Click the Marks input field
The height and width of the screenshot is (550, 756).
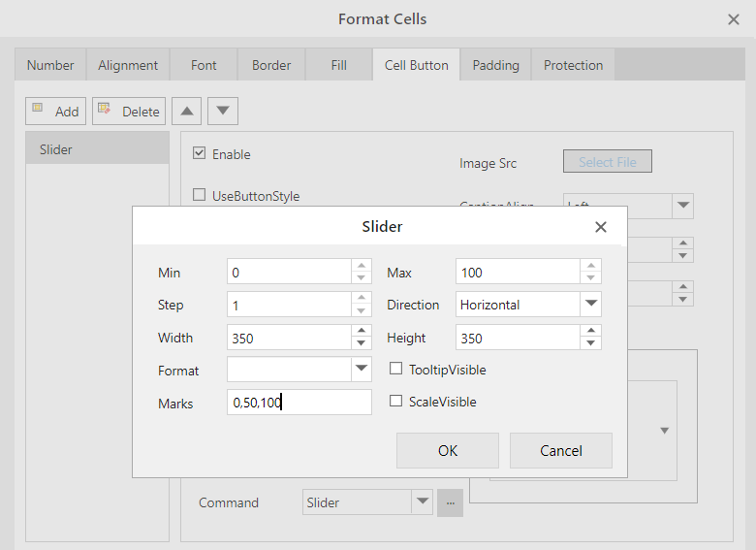pos(299,403)
